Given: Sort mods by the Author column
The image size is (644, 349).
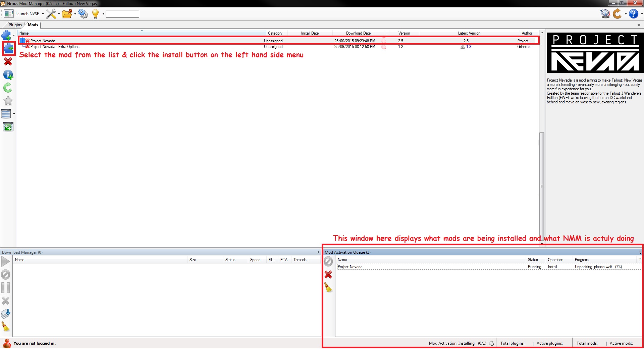Looking at the screenshot, I should [527, 33].
